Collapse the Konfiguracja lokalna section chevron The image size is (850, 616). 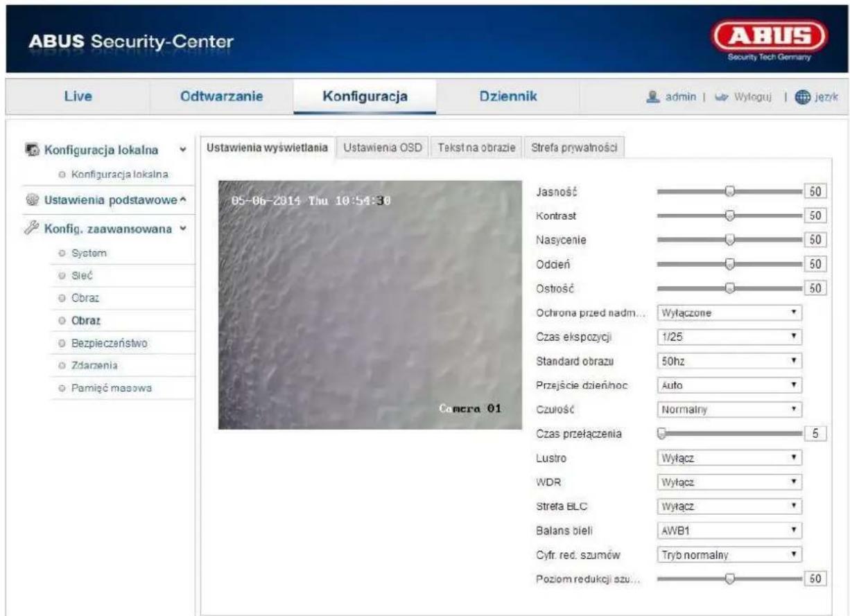(x=182, y=149)
